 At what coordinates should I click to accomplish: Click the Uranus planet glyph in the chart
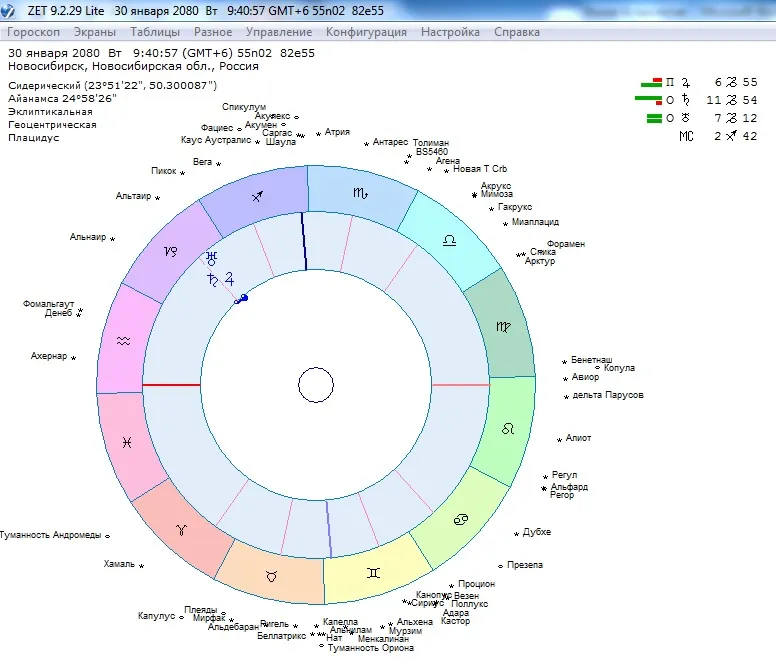pos(210,257)
